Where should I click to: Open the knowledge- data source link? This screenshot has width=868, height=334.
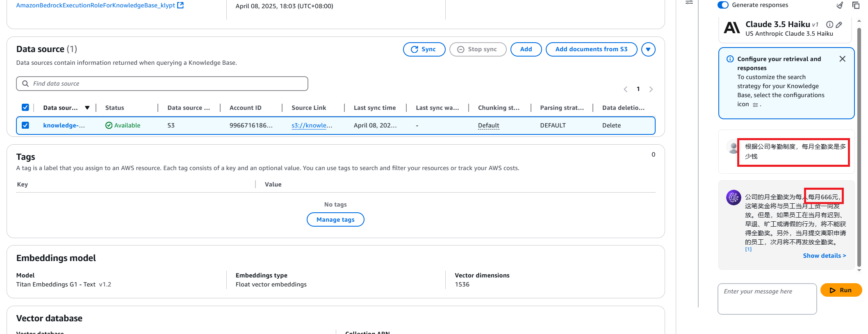point(64,125)
